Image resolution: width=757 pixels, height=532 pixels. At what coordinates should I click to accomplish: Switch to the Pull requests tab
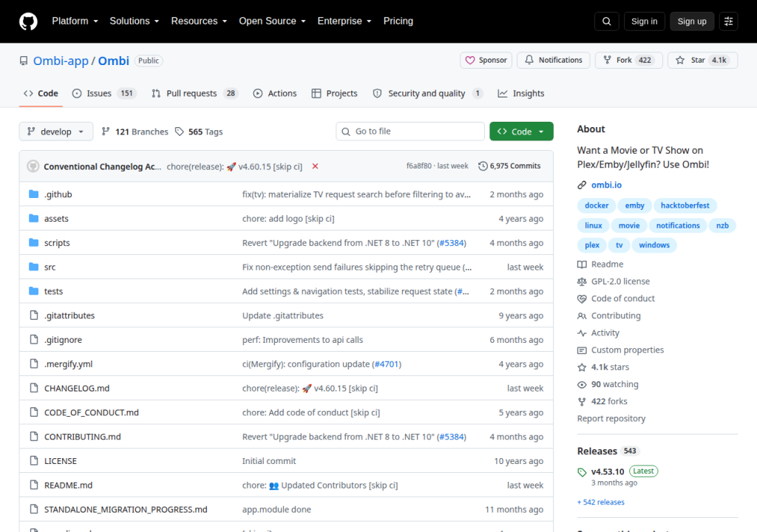tap(194, 93)
